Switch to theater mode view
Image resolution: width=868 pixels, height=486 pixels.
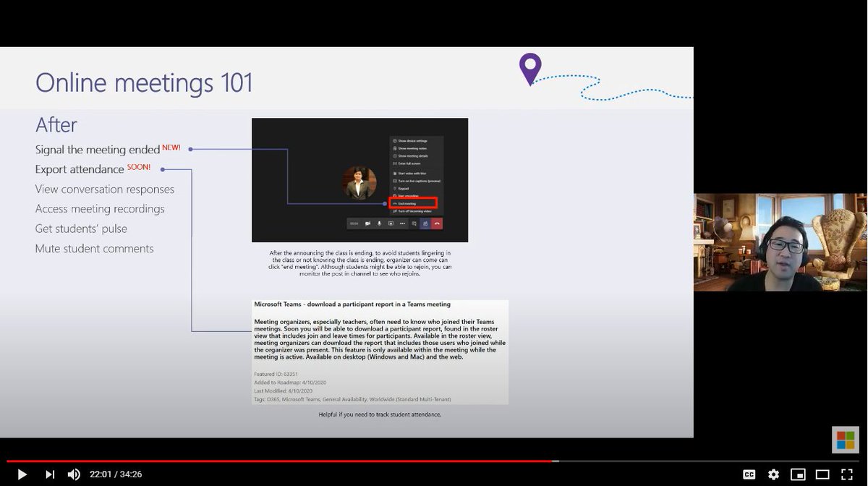(x=822, y=474)
